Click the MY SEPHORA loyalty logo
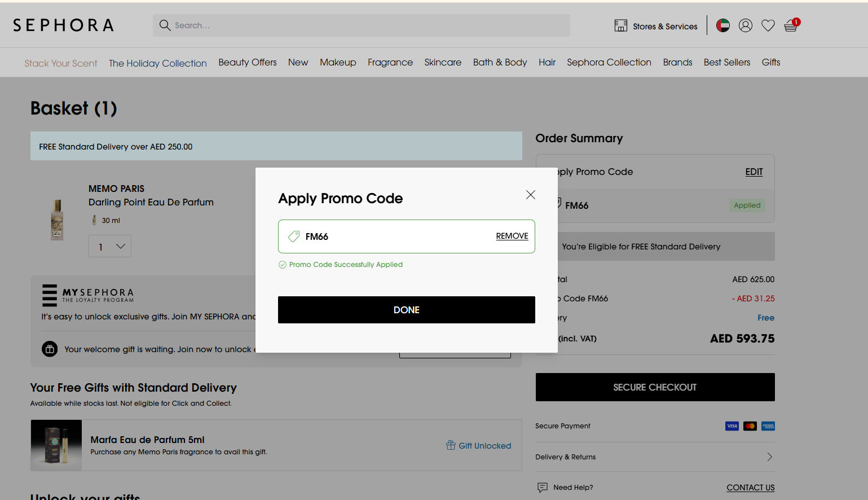This screenshot has width=868, height=500. [x=88, y=295]
